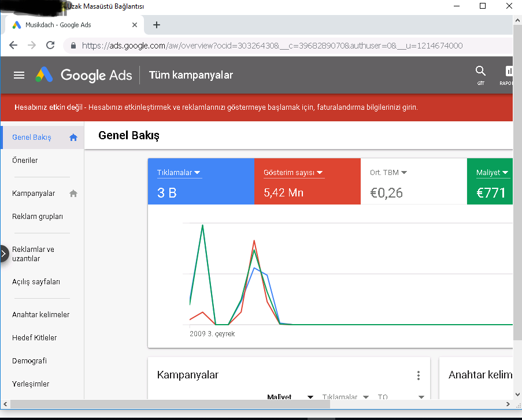Open TO column dropdown in Kampanyalar card
Screen dimensions: 522x420
coord(421,397)
